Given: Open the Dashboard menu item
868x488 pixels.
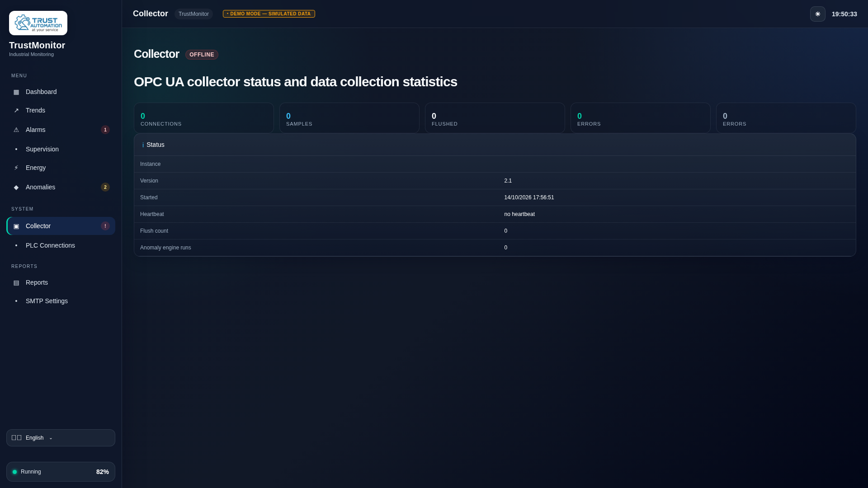Looking at the screenshot, I should click(61, 92).
